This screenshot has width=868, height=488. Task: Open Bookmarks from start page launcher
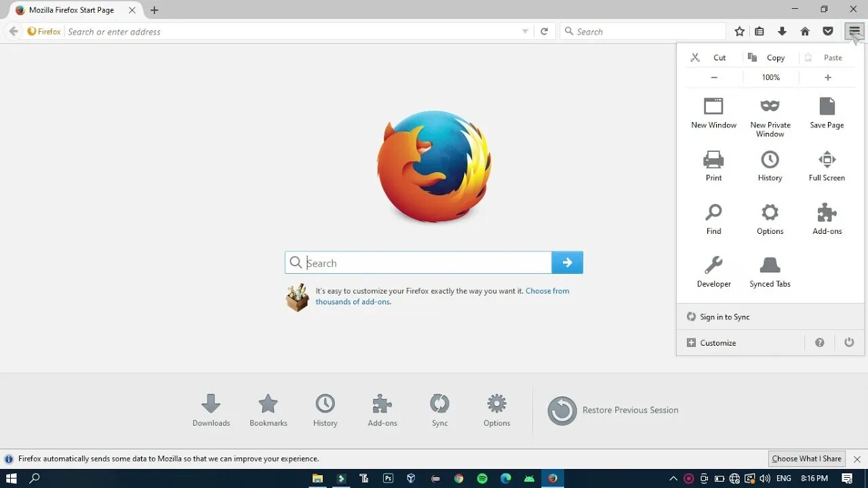[x=269, y=411]
